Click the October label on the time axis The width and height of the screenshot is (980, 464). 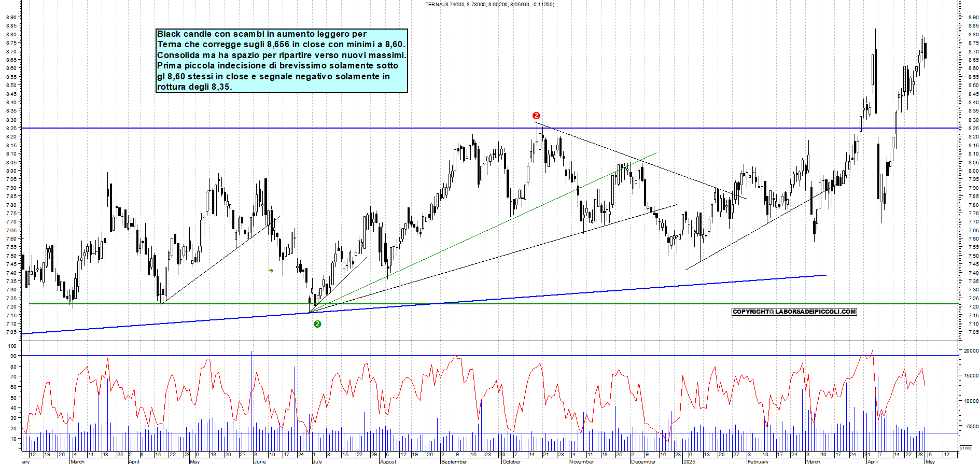(511, 461)
